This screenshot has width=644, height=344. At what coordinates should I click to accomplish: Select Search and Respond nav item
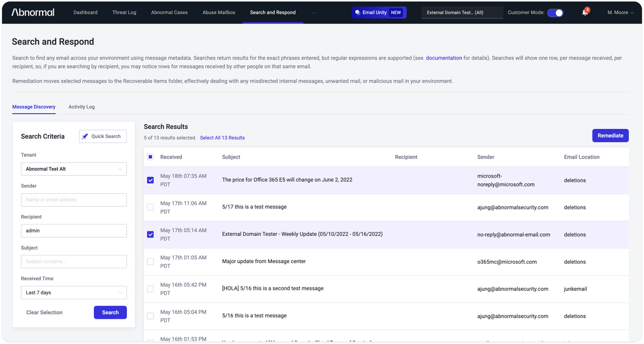(273, 12)
